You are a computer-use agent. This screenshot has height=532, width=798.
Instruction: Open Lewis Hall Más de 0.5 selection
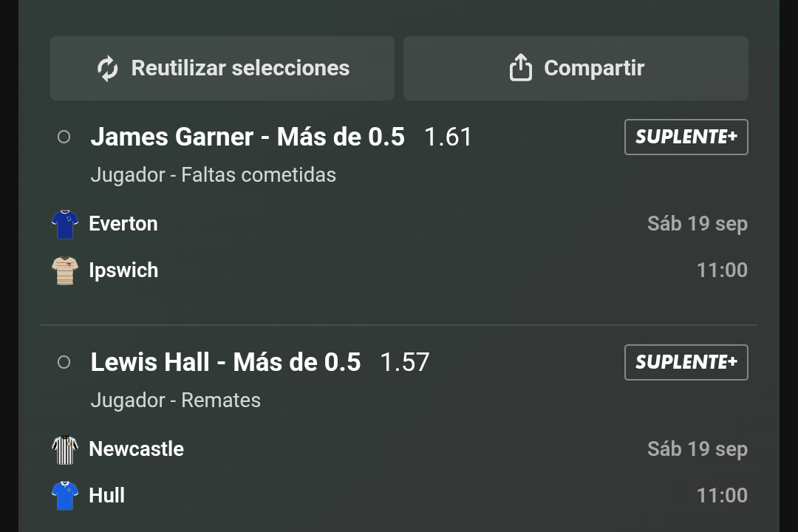point(225,363)
